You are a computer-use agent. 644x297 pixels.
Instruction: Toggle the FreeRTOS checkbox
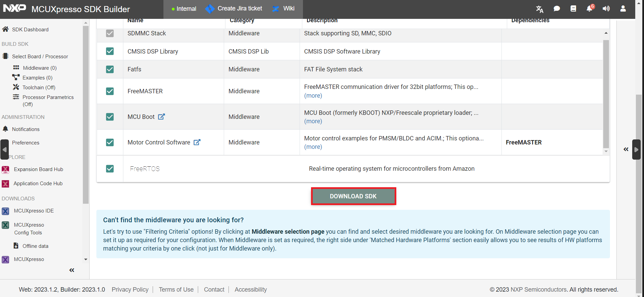[110, 169]
